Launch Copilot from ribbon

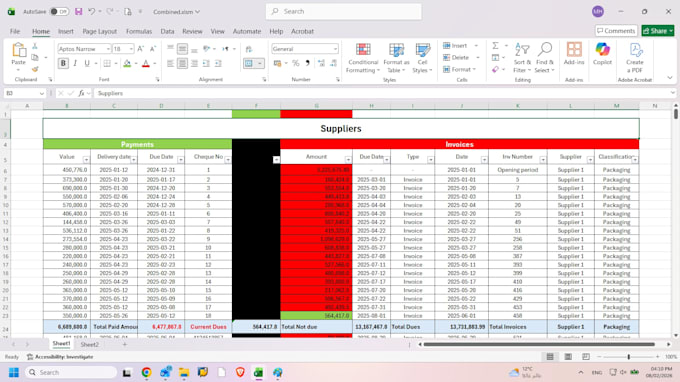(x=602, y=54)
